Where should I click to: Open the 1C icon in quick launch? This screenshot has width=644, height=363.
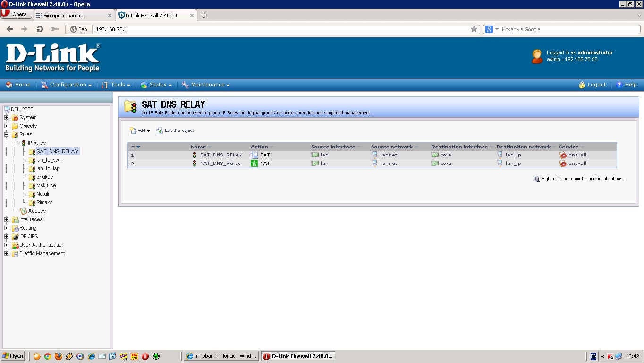coord(135,356)
